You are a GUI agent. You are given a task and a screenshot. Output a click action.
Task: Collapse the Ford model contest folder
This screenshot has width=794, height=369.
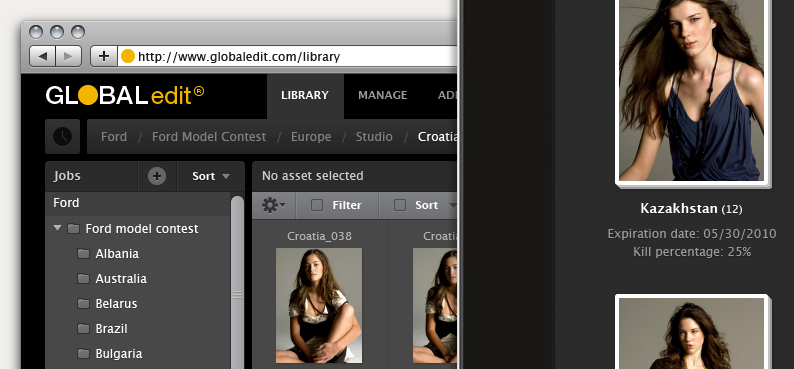pos(57,228)
